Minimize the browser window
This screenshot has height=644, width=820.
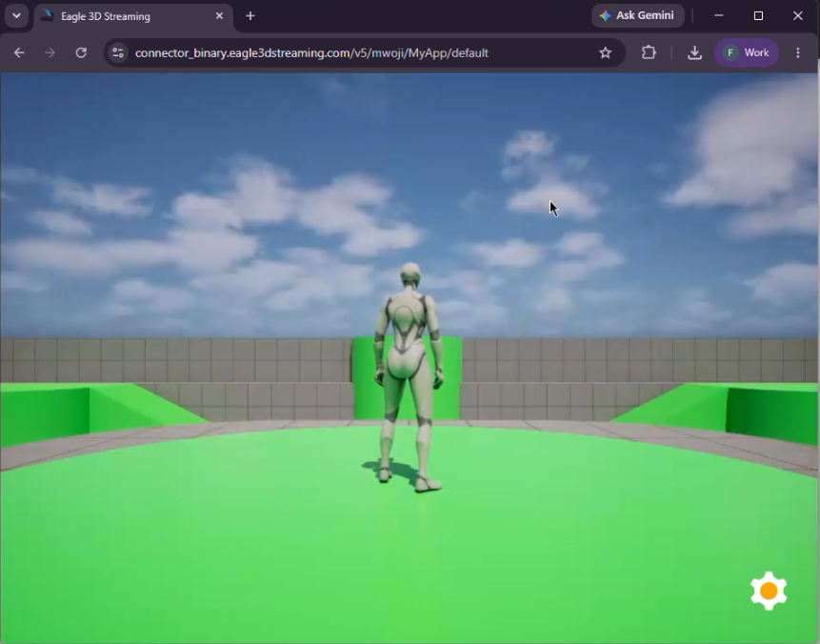pyautogui.click(x=718, y=15)
